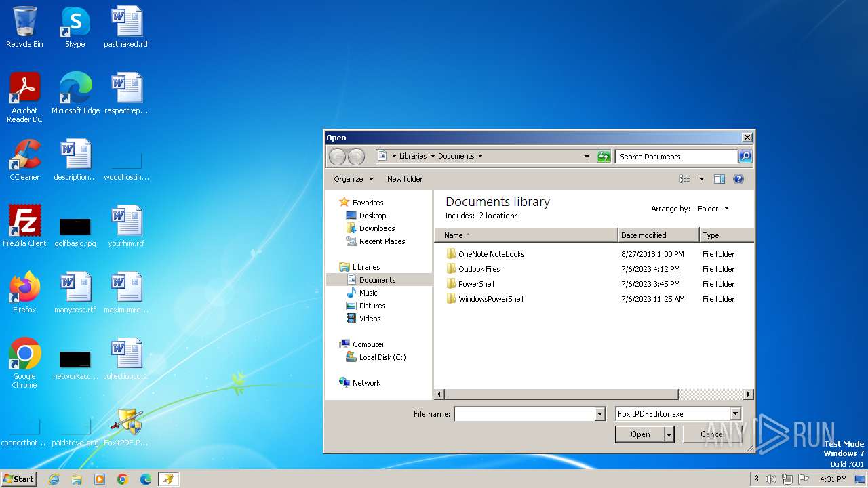Select the pastnaked.rtf desktop file
The image size is (868, 488).
(126, 27)
